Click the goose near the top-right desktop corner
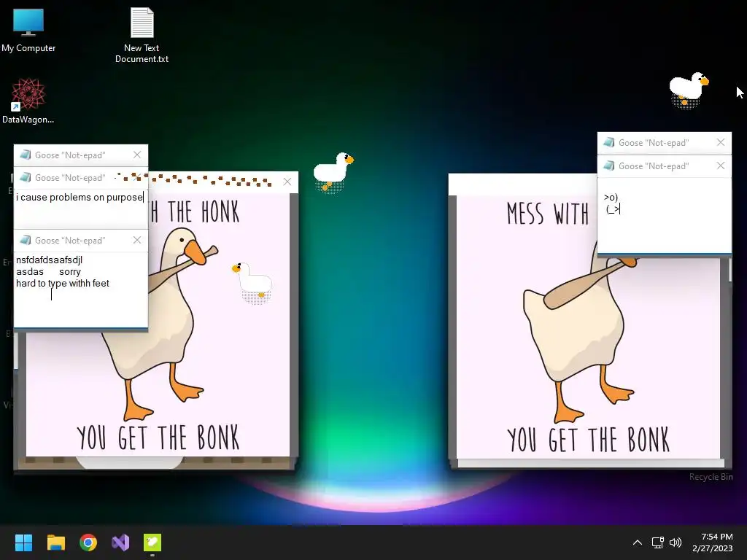This screenshot has width=747, height=560. point(688,90)
